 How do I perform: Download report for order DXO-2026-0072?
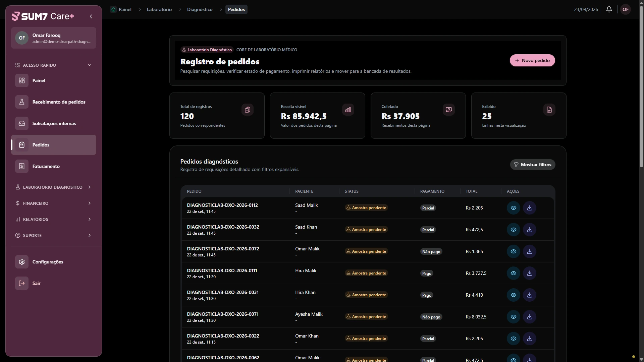click(x=530, y=251)
